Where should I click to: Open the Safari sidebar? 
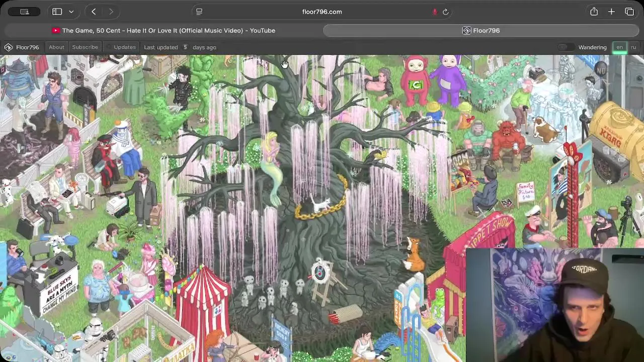[57, 12]
